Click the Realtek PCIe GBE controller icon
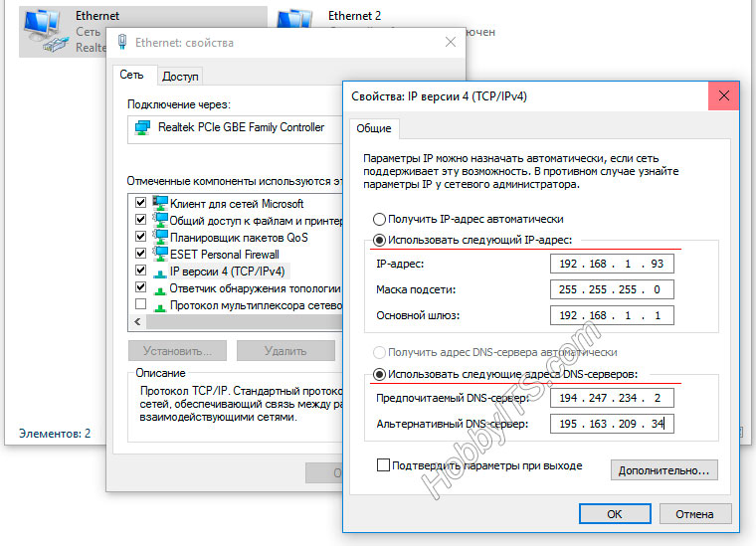The image size is (756, 546). [142, 127]
